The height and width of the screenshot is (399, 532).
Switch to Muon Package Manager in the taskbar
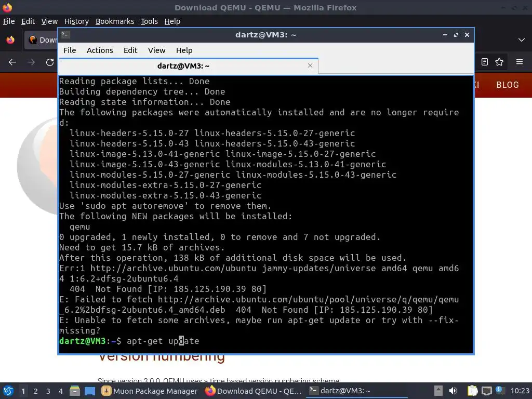150,391
